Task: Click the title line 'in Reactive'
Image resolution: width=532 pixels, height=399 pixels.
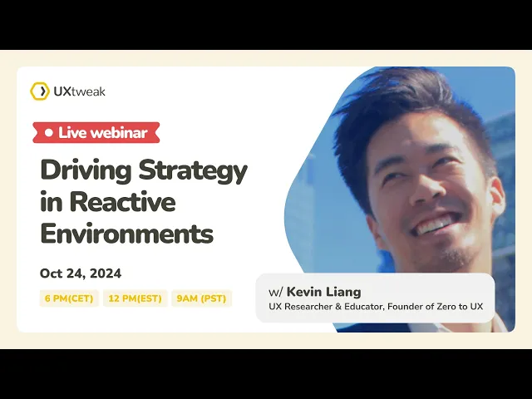Action: [x=108, y=201]
